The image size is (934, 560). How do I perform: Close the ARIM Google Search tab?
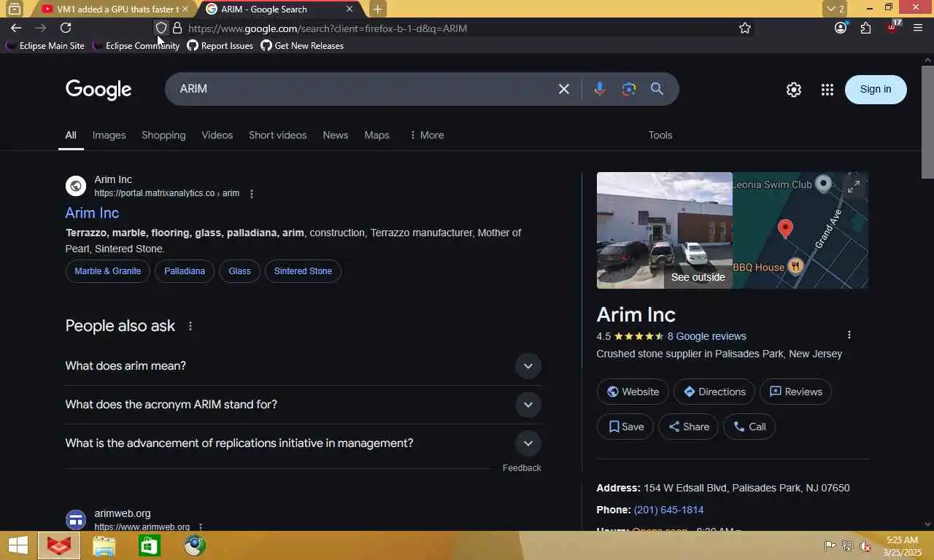click(350, 9)
